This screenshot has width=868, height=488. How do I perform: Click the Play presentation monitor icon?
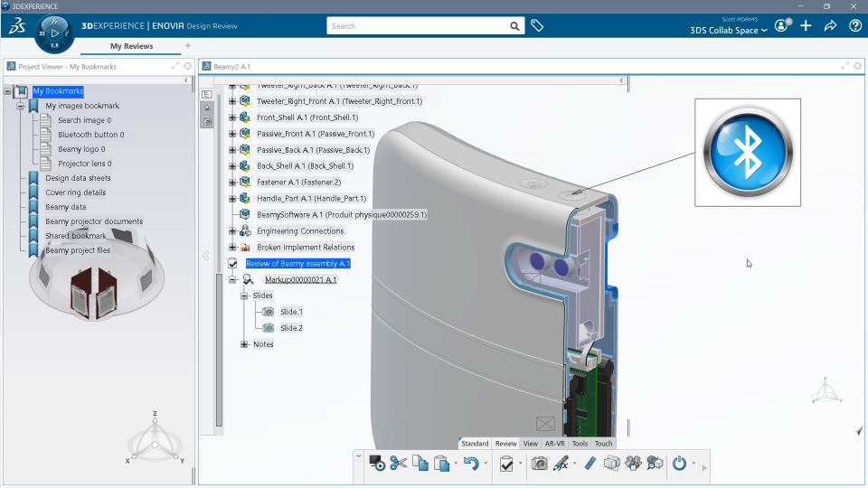376,463
